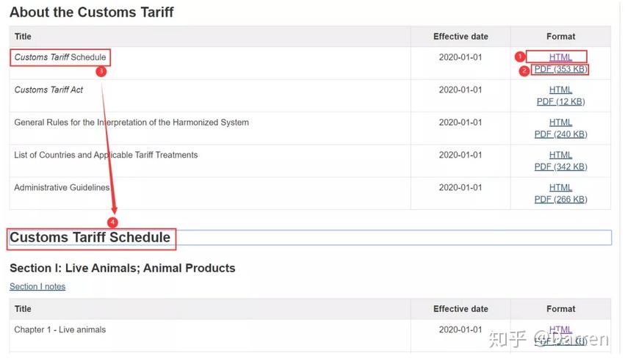Click the Section I: Live Animals heading
Image resolution: width=625 pixels, height=364 pixels.
click(x=122, y=268)
